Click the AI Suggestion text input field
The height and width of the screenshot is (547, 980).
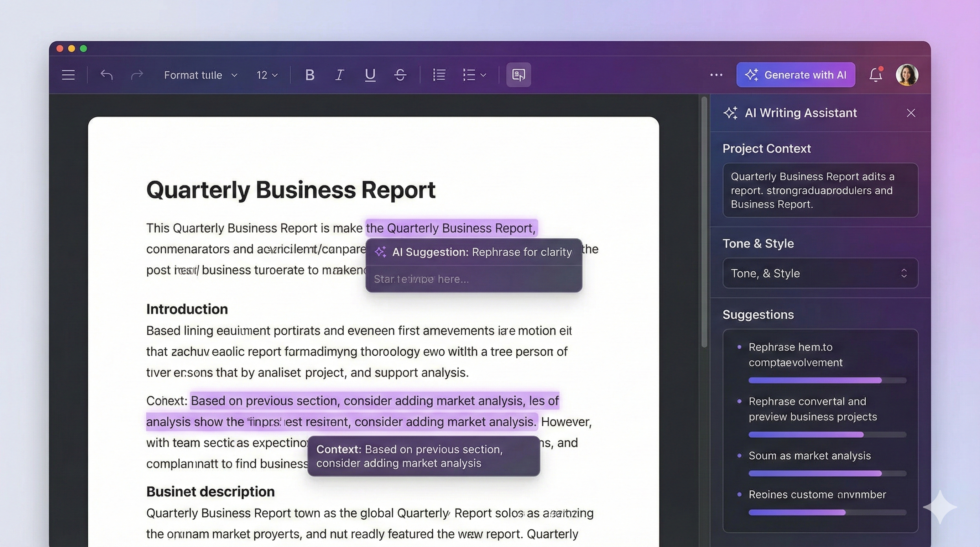coord(473,279)
